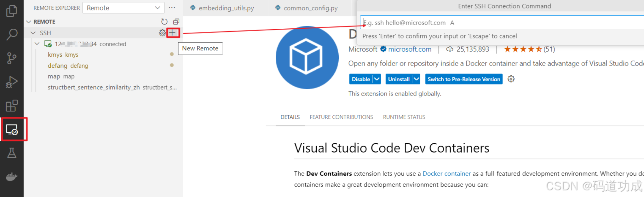Click 'This extension is enabled globally.' text
644x197 pixels.
[395, 94]
